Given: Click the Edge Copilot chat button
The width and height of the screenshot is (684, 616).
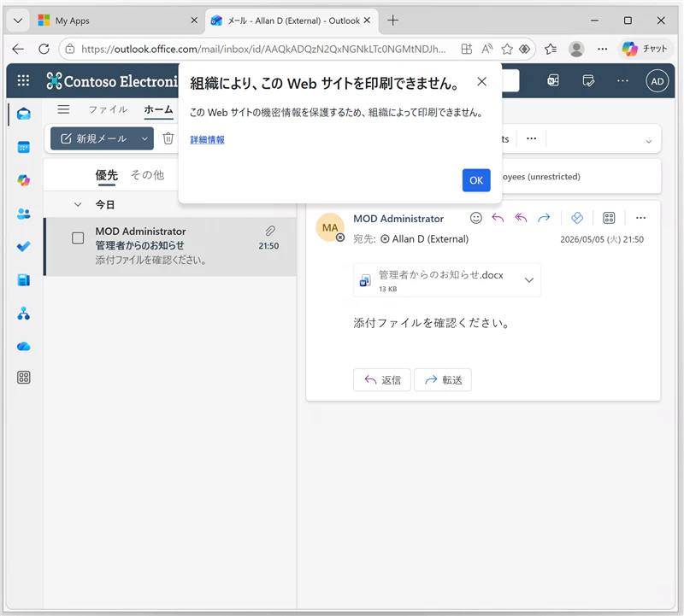Looking at the screenshot, I should pos(645,49).
